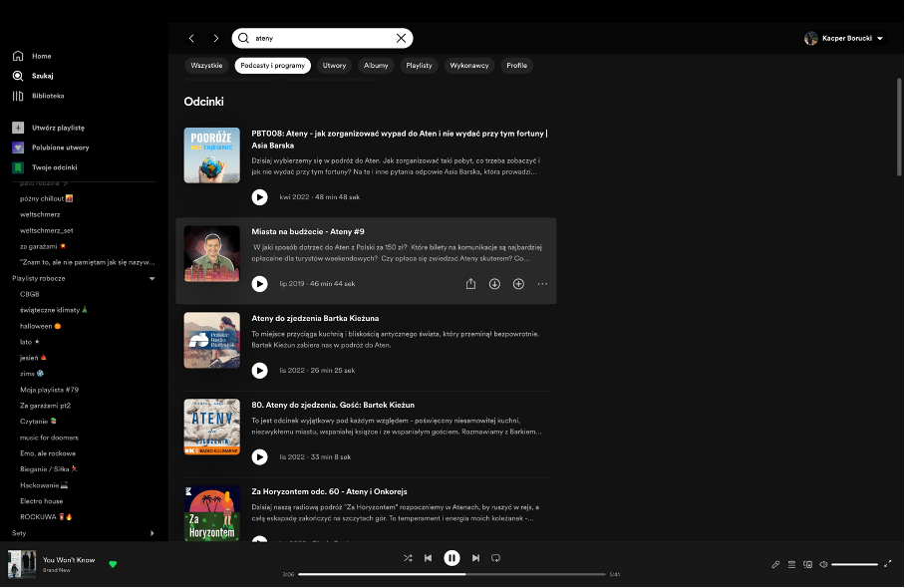Image resolution: width=905 pixels, height=588 pixels.
Task: Open the Kacper Borucki account menu
Action: tap(844, 38)
